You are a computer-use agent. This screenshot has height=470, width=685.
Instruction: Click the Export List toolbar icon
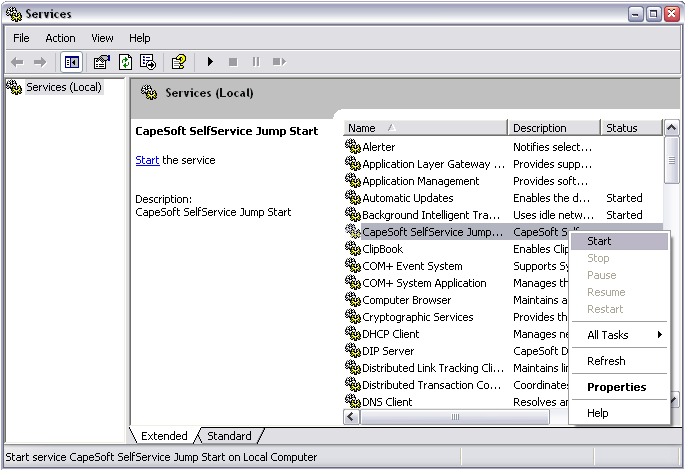148,62
